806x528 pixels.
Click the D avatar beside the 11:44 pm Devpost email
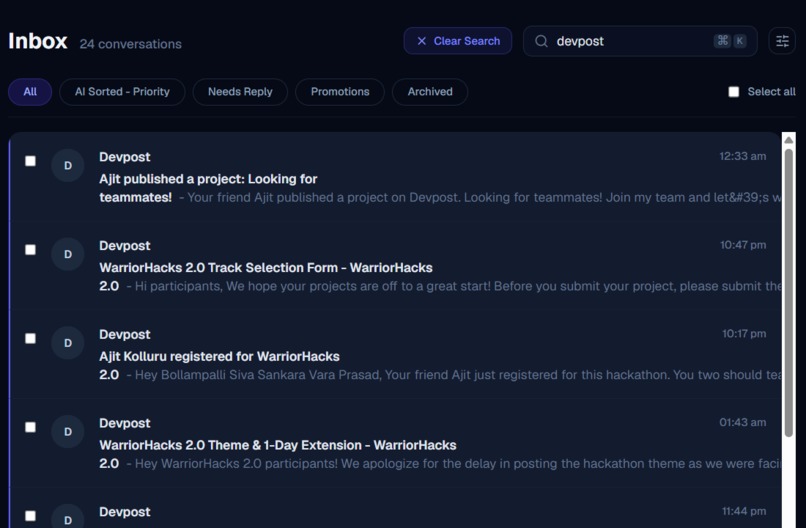tap(68, 517)
